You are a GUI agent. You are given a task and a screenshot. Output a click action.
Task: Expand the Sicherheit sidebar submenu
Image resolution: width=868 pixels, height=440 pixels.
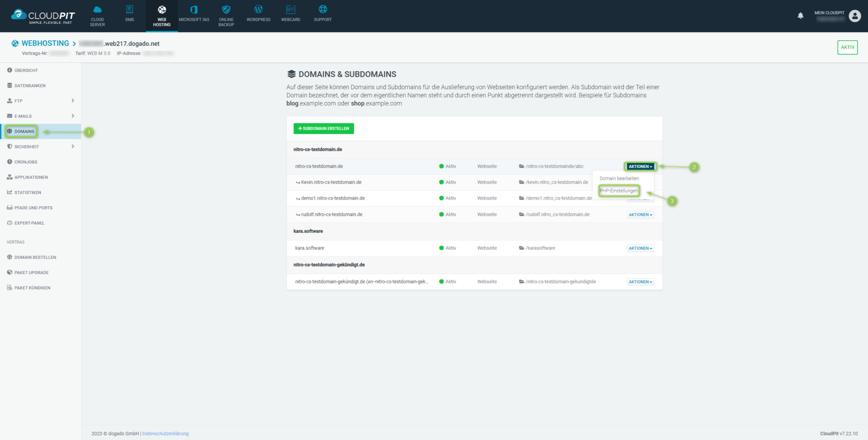[x=73, y=147]
